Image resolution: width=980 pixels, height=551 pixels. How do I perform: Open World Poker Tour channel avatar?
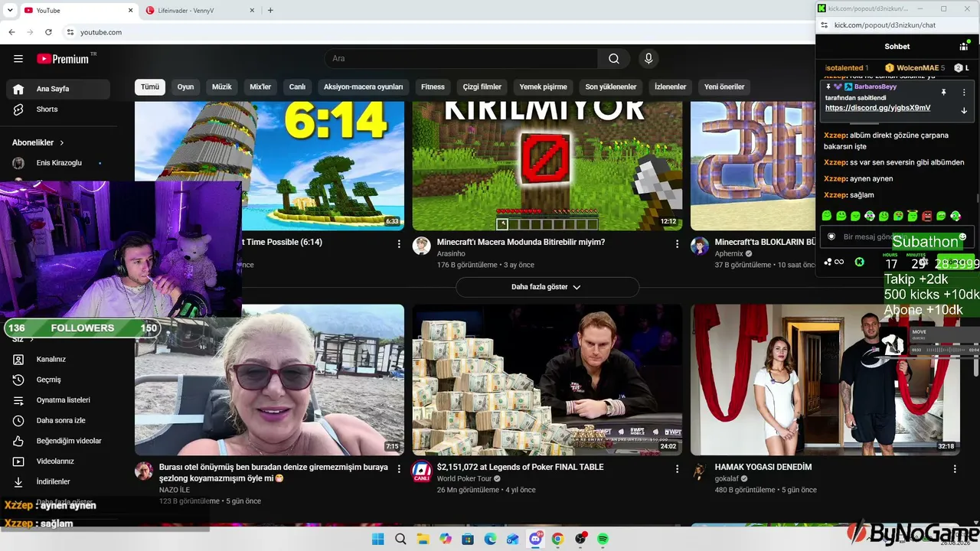coord(422,471)
